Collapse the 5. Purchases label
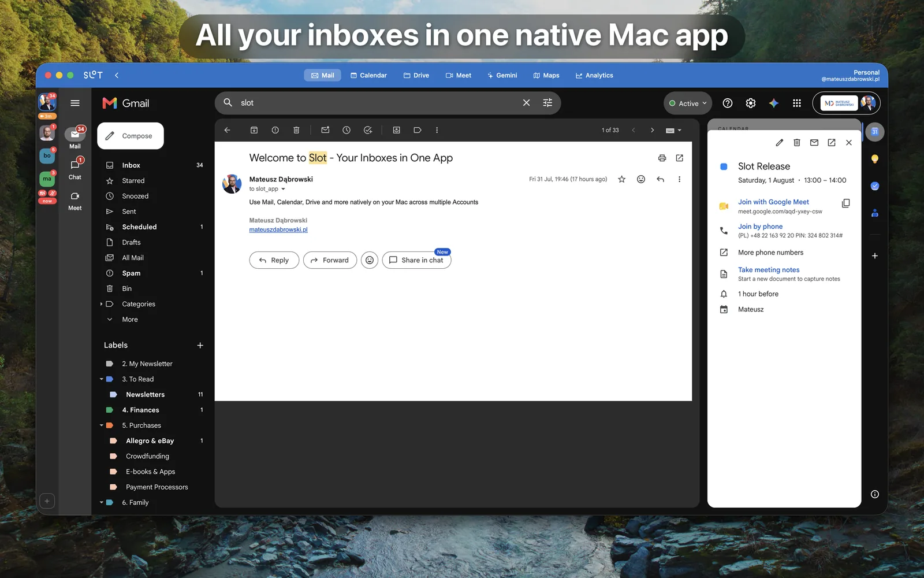This screenshot has width=924, height=578. 102,425
